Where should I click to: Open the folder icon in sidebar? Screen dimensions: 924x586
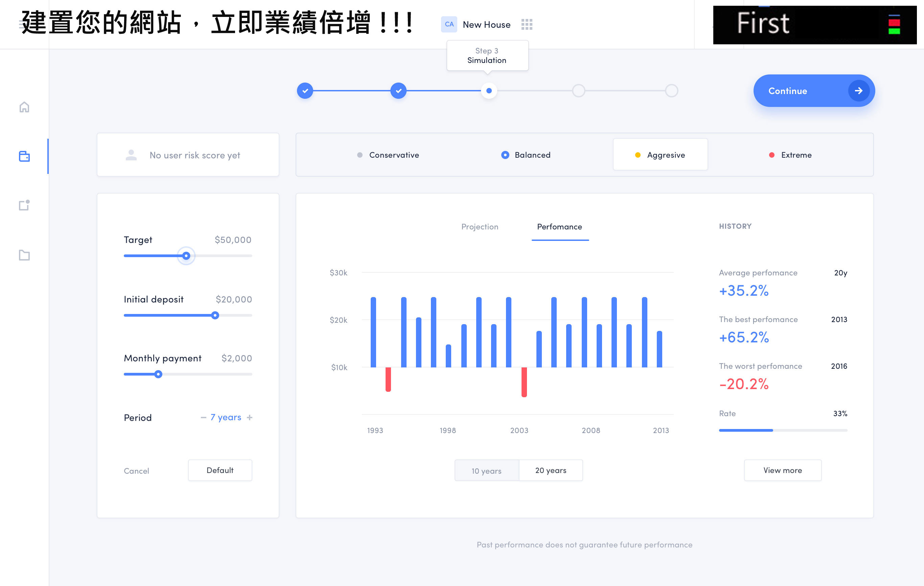click(24, 255)
